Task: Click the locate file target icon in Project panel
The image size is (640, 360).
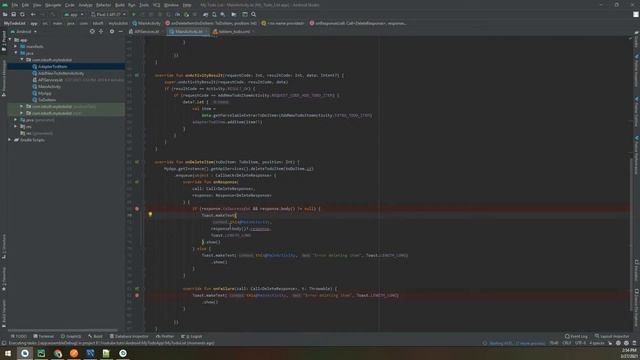Action: [92, 31]
